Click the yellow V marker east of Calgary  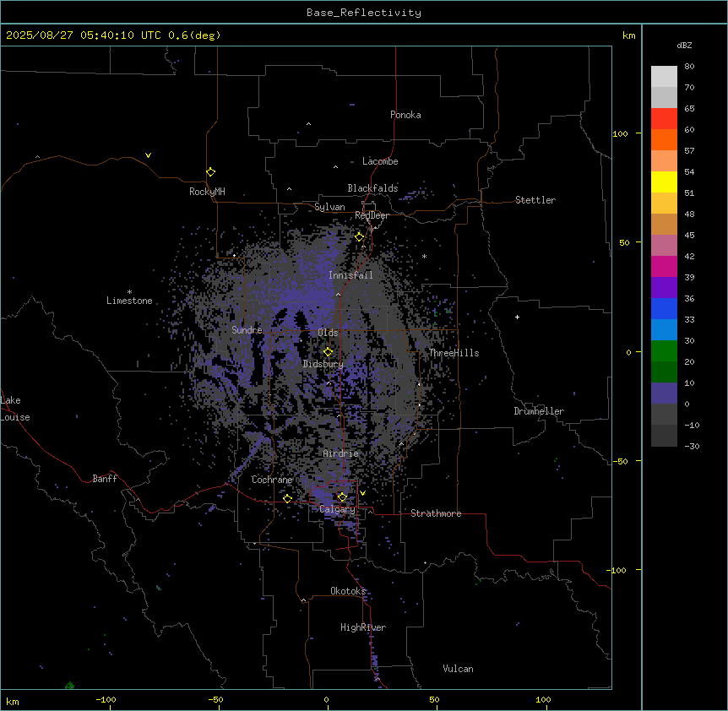coord(362,493)
